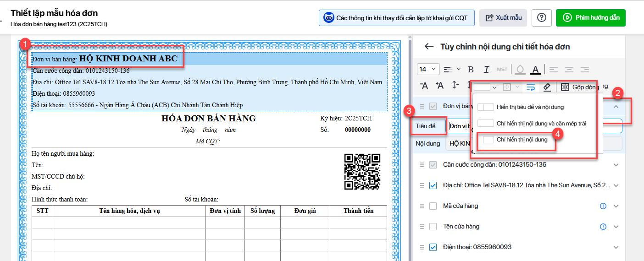The height and width of the screenshot is (261, 644).
Task: Apply italic formatting to text
Action: 486,70
